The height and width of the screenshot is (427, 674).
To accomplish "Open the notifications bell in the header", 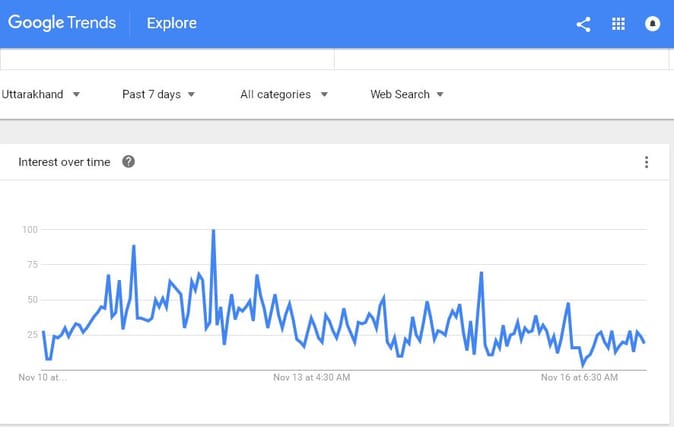I will pyautogui.click(x=653, y=24).
